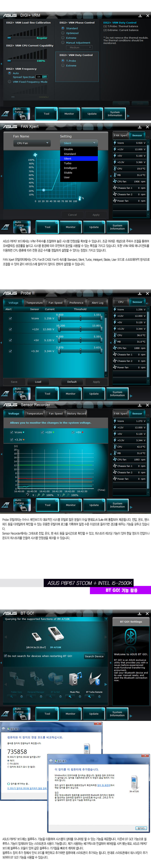Open the BT GO! help question-mark icon
The image size is (151, 868).
point(106,619)
